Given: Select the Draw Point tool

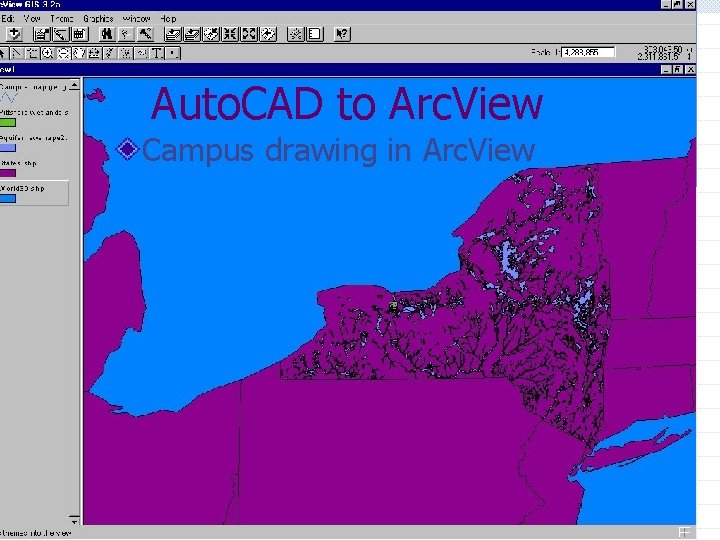Looking at the screenshot, I should click(173, 53).
